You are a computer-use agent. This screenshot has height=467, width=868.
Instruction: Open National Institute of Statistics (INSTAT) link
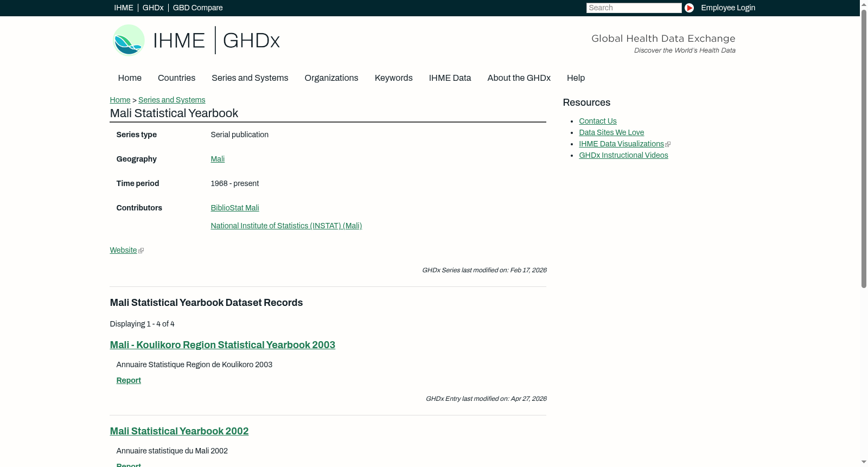click(x=286, y=226)
